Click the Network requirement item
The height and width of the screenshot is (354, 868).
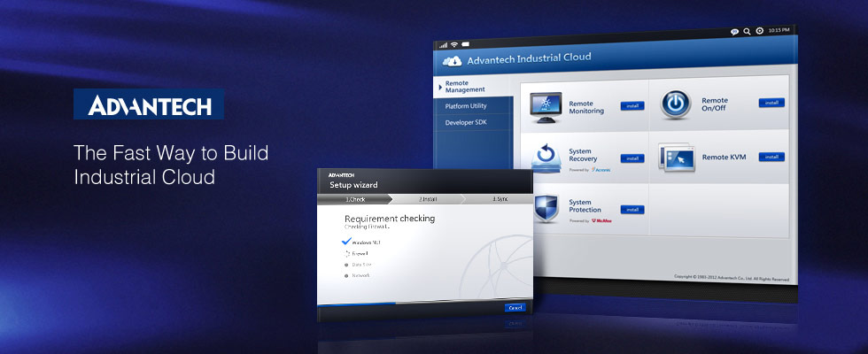(x=361, y=275)
